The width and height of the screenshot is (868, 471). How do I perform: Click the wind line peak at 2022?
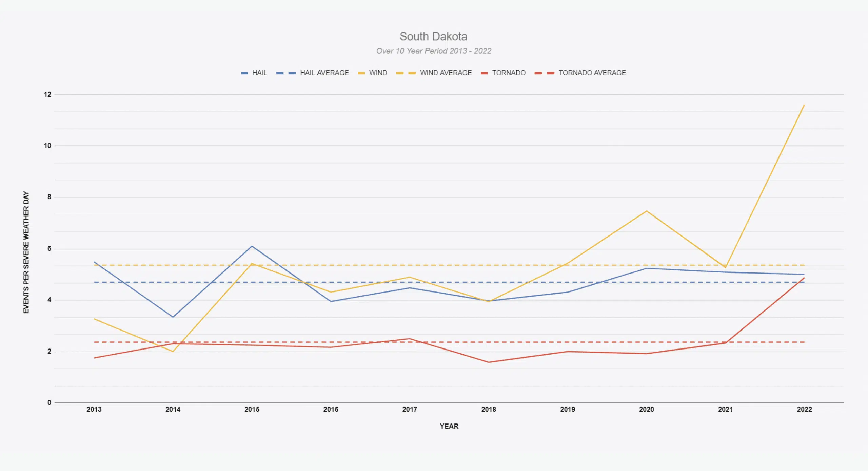[804, 105]
